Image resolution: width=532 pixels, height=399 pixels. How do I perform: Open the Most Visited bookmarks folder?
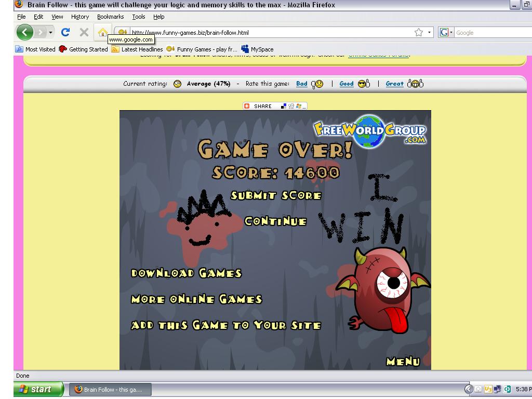click(x=35, y=49)
